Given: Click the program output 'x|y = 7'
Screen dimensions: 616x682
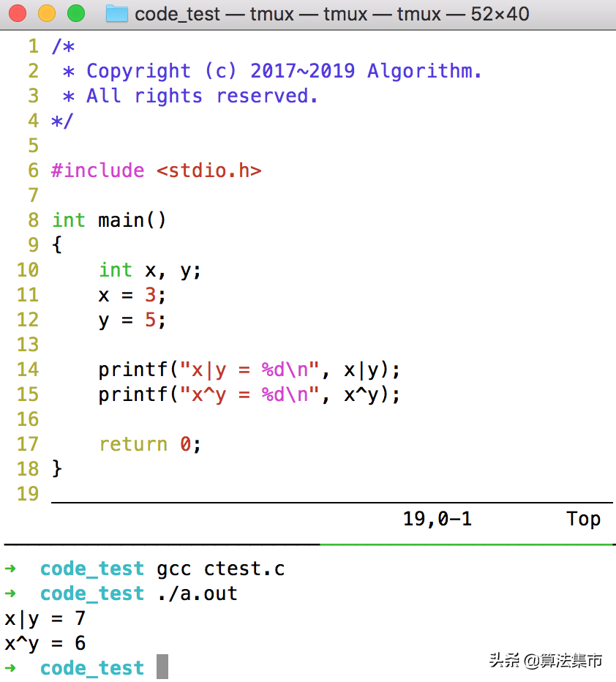Looking at the screenshot, I should (x=45, y=618).
